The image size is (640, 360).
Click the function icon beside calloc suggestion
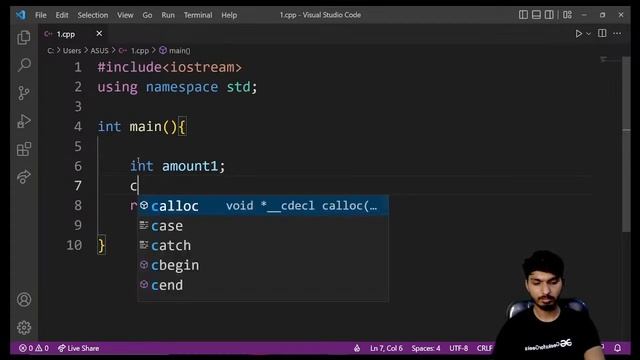(x=144, y=205)
